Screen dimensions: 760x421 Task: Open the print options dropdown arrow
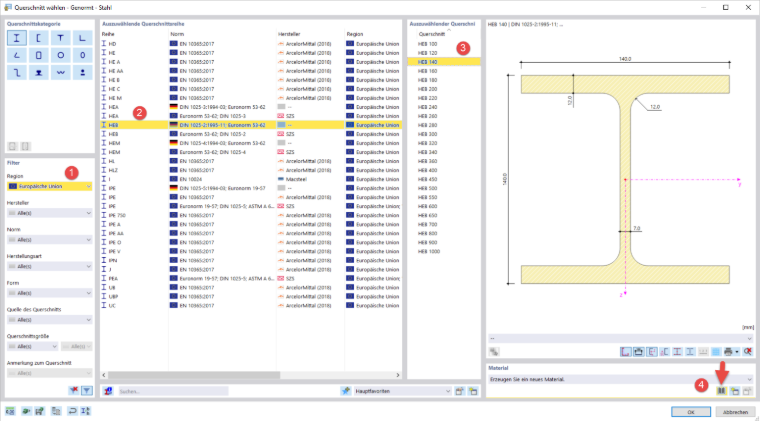[737, 352]
